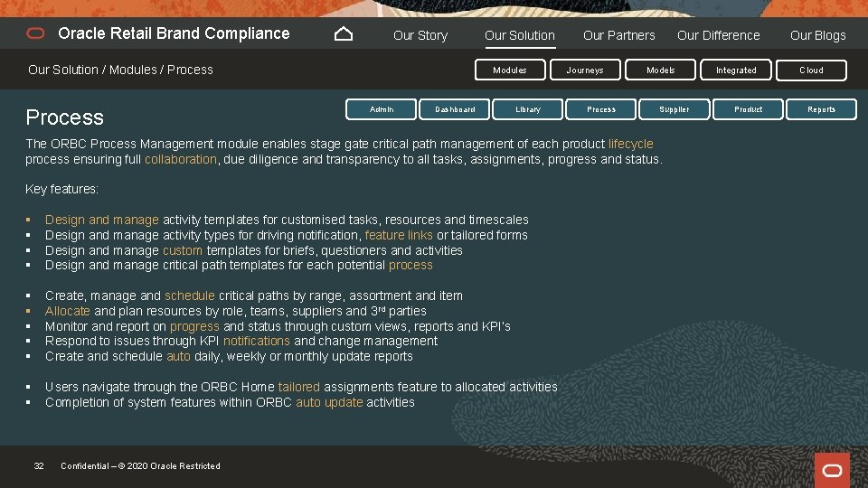The width and height of the screenshot is (868, 488).
Task: Go to Our Partners section
Action: 618,35
